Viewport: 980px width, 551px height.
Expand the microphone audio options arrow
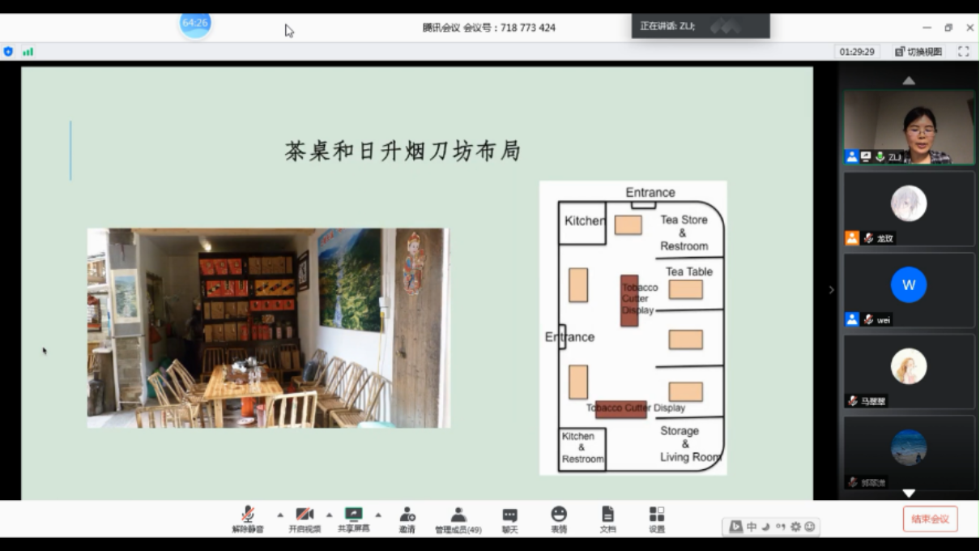pyautogui.click(x=280, y=515)
